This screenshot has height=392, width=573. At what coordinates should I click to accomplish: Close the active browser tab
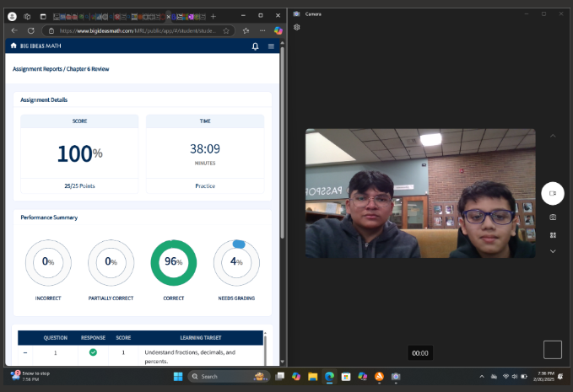[x=169, y=16]
